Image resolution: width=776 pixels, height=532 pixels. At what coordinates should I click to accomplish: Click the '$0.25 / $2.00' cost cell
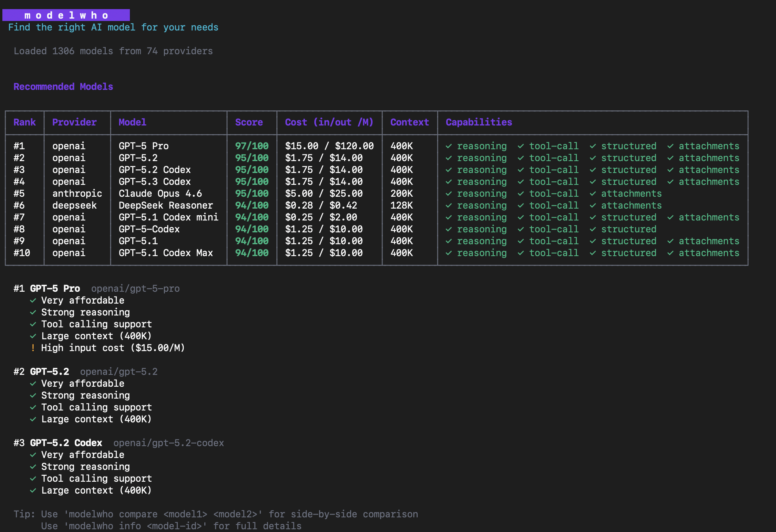coord(321,217)
